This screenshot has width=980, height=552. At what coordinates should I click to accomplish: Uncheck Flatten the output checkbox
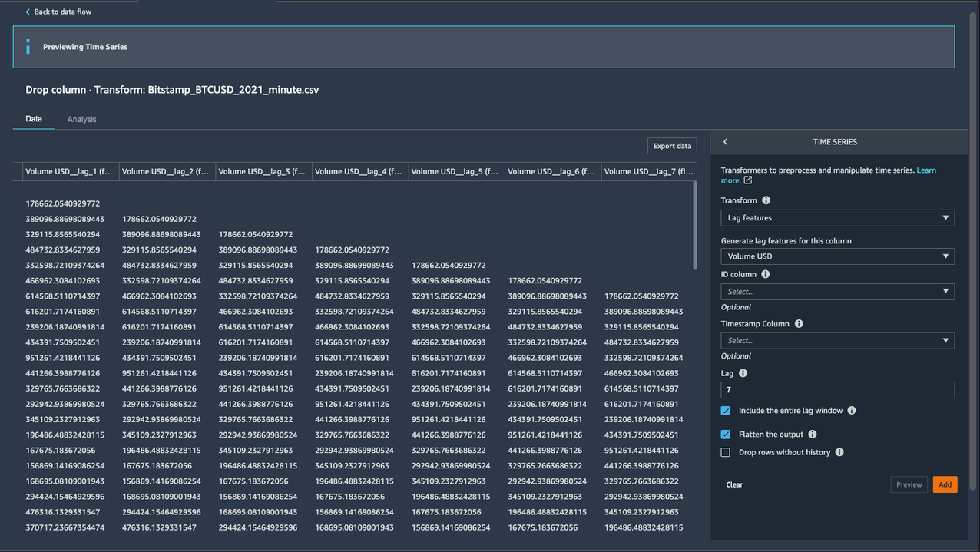726,435
